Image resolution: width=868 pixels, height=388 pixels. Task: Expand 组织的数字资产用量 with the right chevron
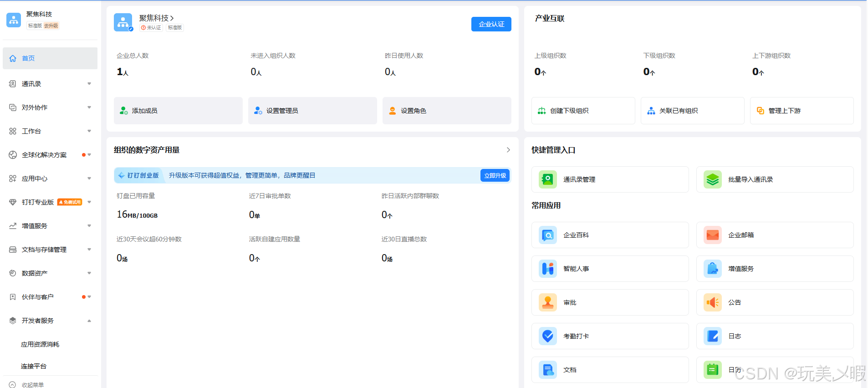pos(508,150)
